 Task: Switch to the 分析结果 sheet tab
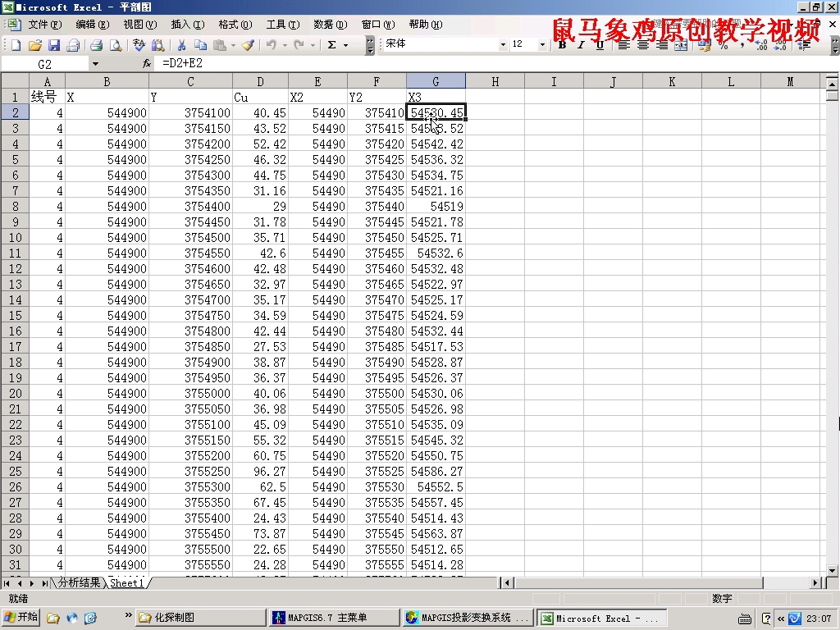point(80,583)
